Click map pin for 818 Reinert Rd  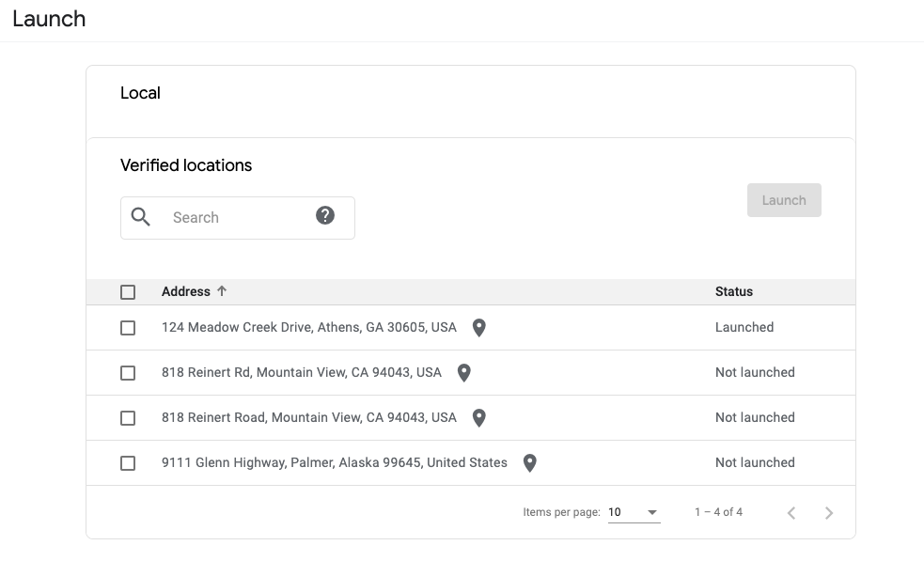coord(463,373)
